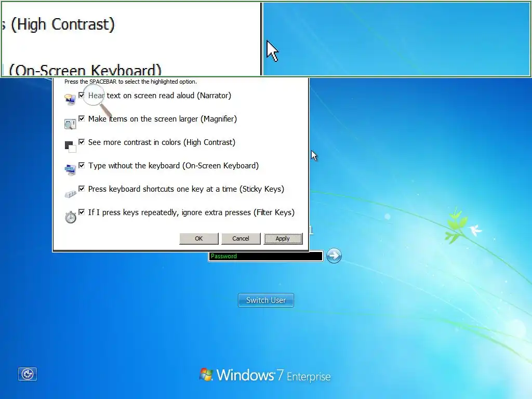532x399 pixels.
Task: Click the Switch User button
Action: pyautogui.click(x=266, y=300)
